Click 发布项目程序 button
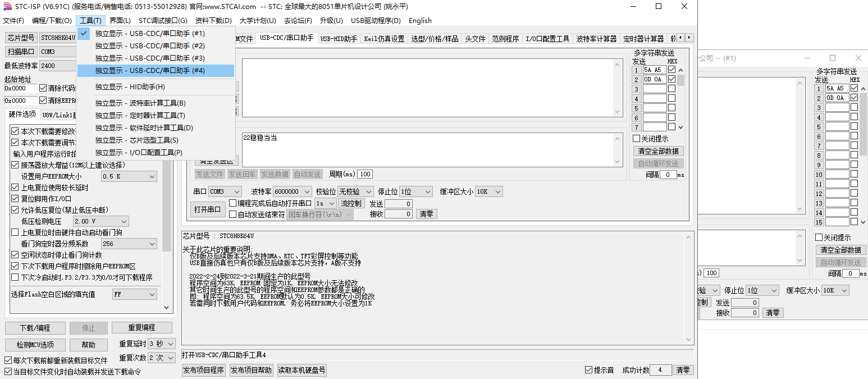Screen dimensions: 868x379 (203, 370)
